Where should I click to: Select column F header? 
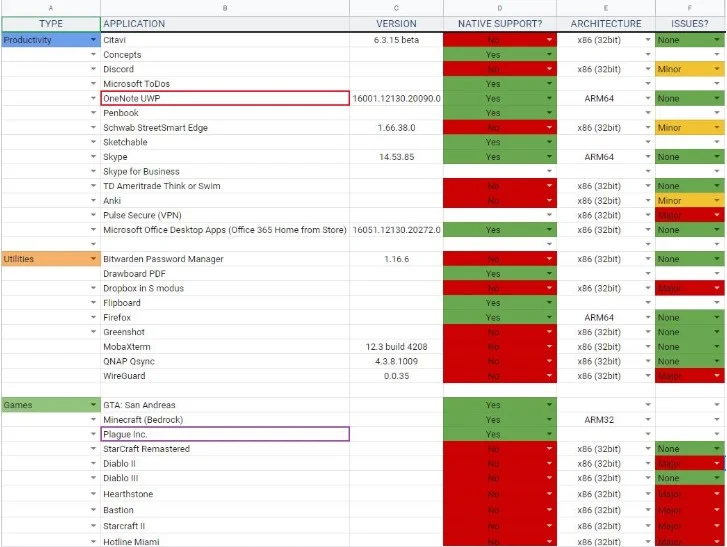(690, 8)
